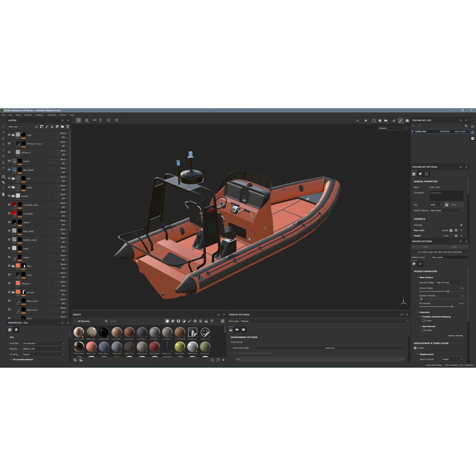Enable Parallax Occlusion Mapping checkbox

[x=424, y=321]
